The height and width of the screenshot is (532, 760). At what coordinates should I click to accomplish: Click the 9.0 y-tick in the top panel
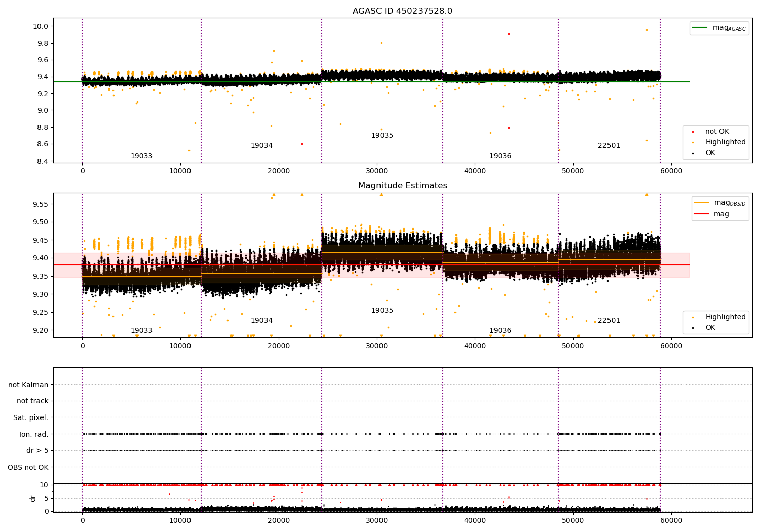[x=42, y=110]
